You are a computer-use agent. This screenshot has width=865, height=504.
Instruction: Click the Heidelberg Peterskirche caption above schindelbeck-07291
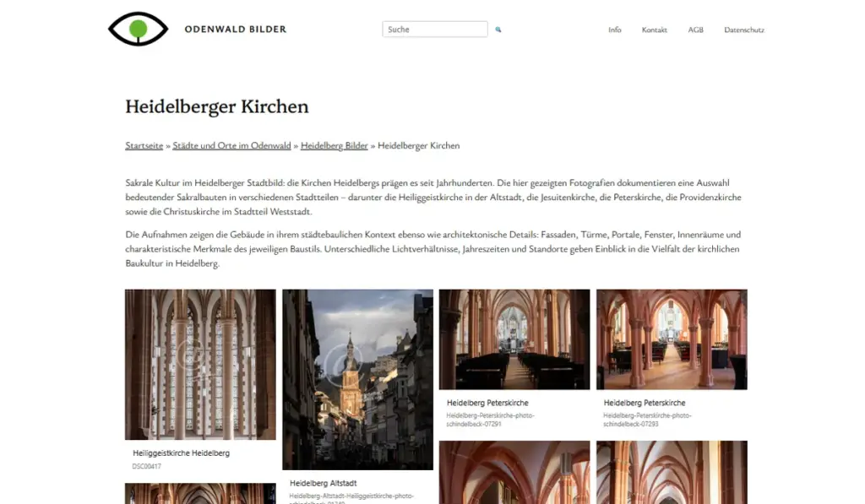tap(487, 403)
